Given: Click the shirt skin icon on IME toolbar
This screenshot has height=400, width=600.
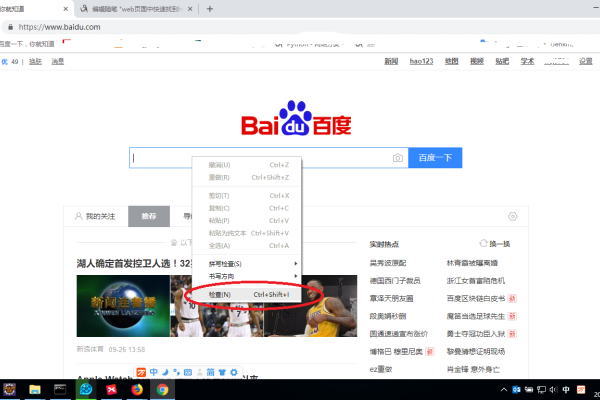Looking at the screenshot, I should [222, 372].
